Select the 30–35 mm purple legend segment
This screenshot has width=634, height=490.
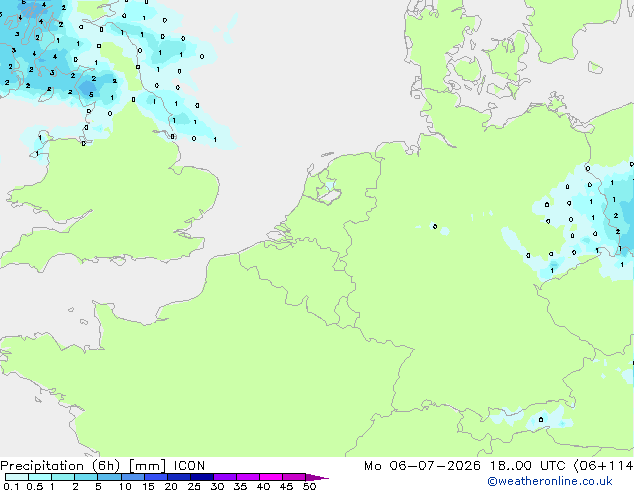point(224,477)
